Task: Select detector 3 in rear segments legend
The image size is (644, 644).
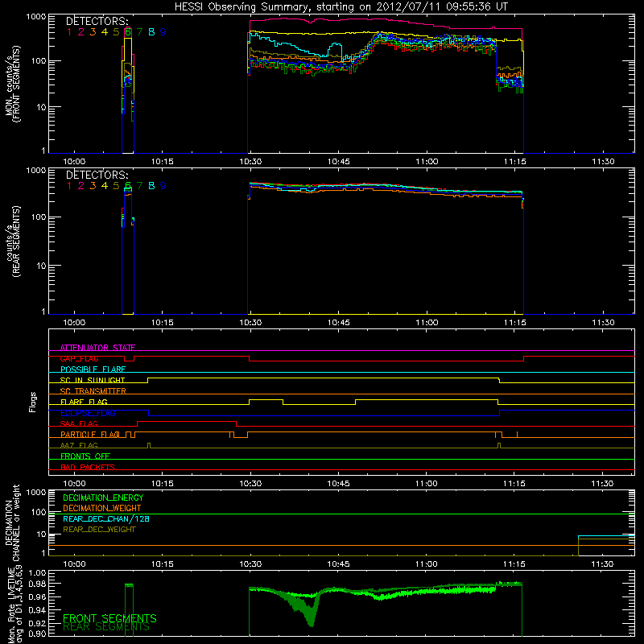Action: 93,186
